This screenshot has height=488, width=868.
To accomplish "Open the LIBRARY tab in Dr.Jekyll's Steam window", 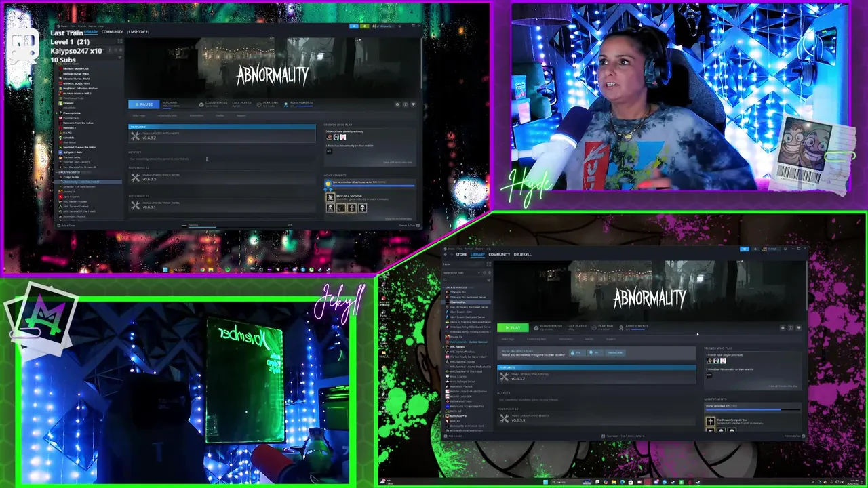I will coord(477,254).
